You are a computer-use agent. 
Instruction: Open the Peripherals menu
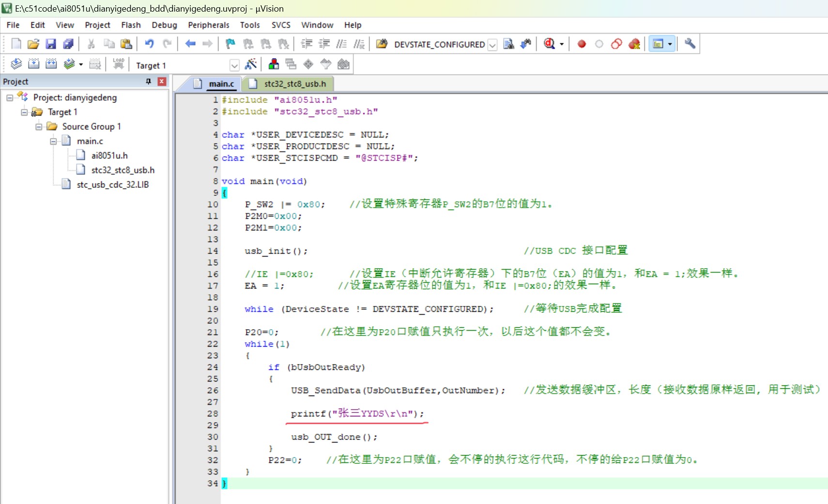[x=209, y=25]
